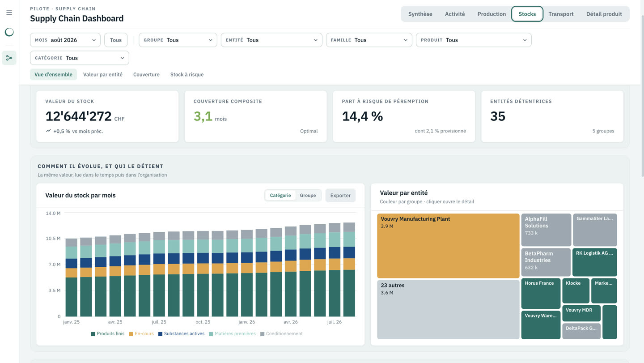Toggle Matières premières legend series
Screen dimensions: 644x363
[232, 333]
